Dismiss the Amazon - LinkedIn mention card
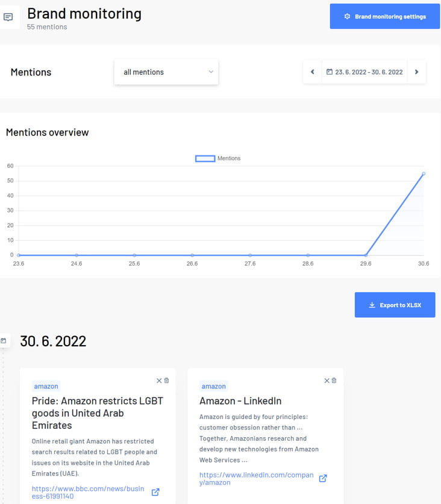Screen dimensions: 441x504 [327, 381]
